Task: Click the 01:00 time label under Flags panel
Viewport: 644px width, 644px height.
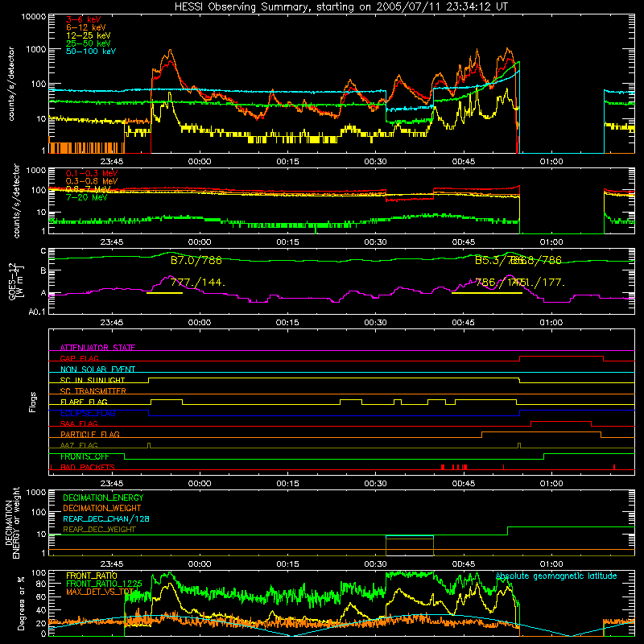Action: point(551,484)
